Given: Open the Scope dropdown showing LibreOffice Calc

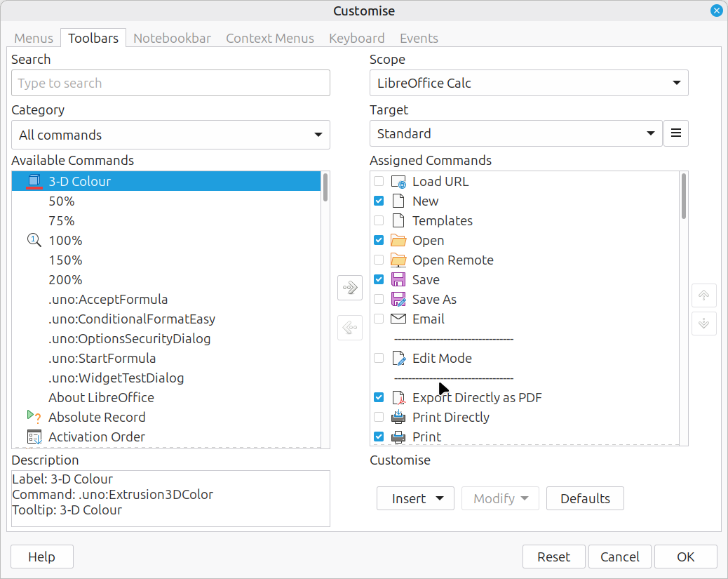Looking at the screenshot, I should click(528, 83).
